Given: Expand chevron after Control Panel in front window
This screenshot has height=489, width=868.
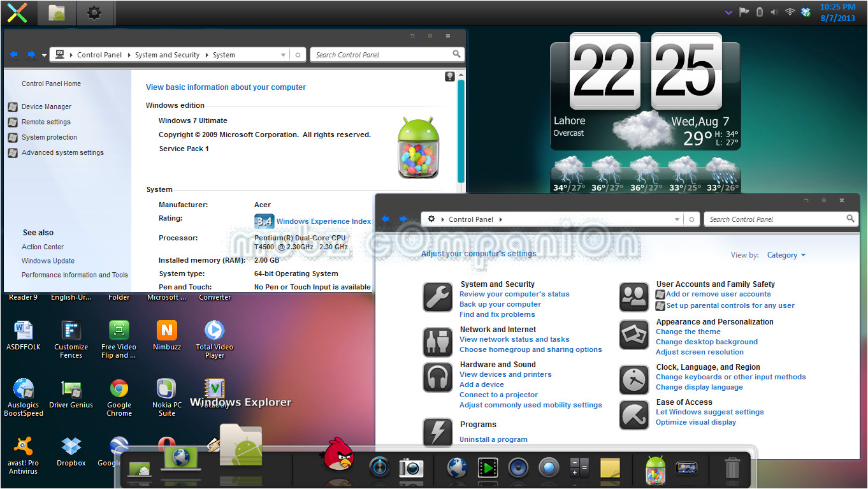Looking at the screenshot, I should coord(500,219).
